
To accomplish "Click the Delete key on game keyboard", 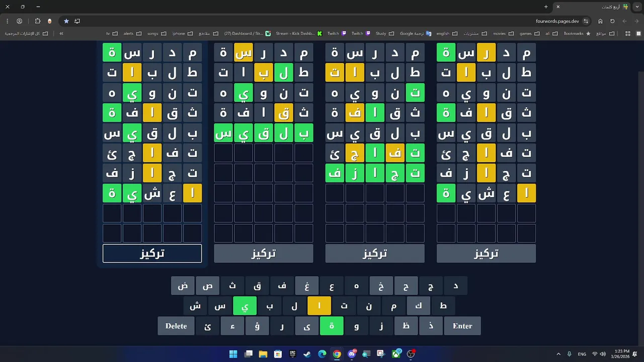I will (176, 326).
